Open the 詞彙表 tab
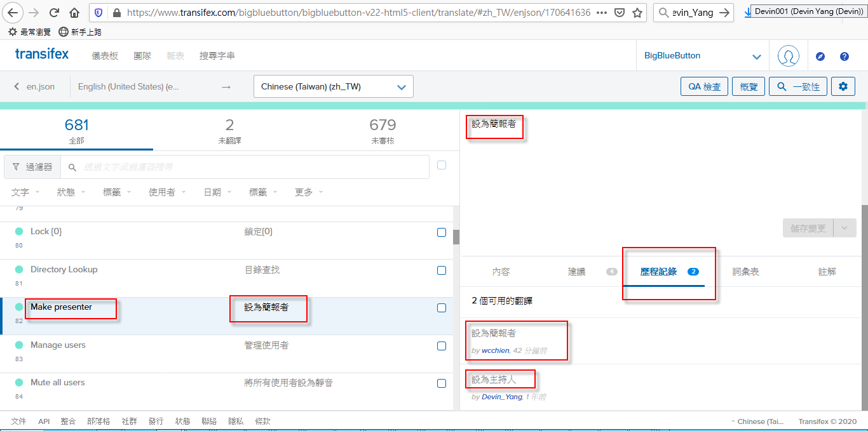The height and width of the screenshot is (431, 868). (x=745, y=272)
